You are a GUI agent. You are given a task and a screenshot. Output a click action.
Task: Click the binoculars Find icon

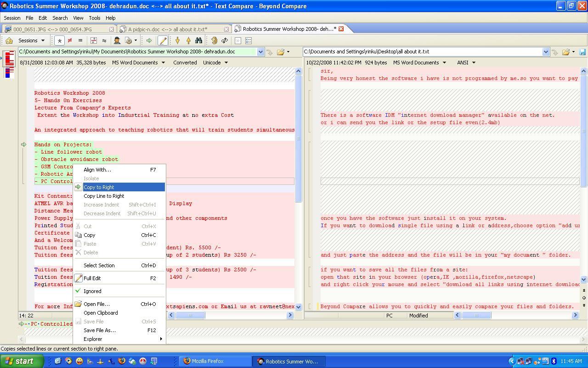[x=198, y=40]
